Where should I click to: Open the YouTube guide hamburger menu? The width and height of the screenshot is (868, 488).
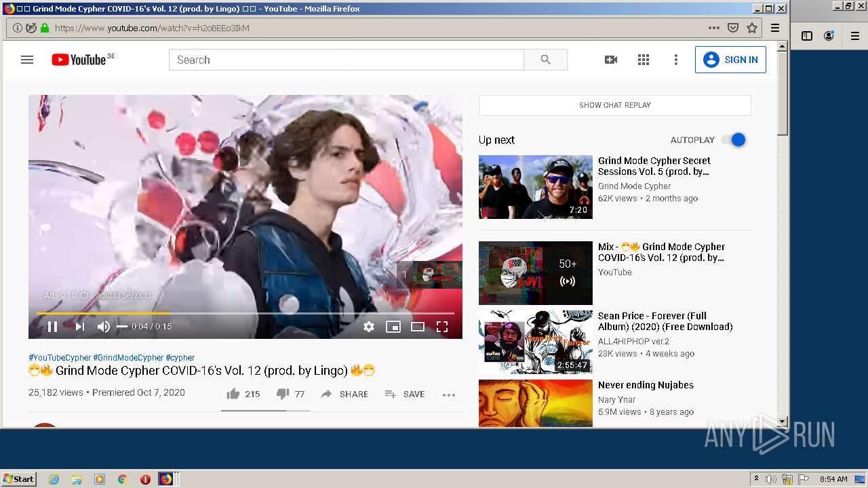(27, 60)
